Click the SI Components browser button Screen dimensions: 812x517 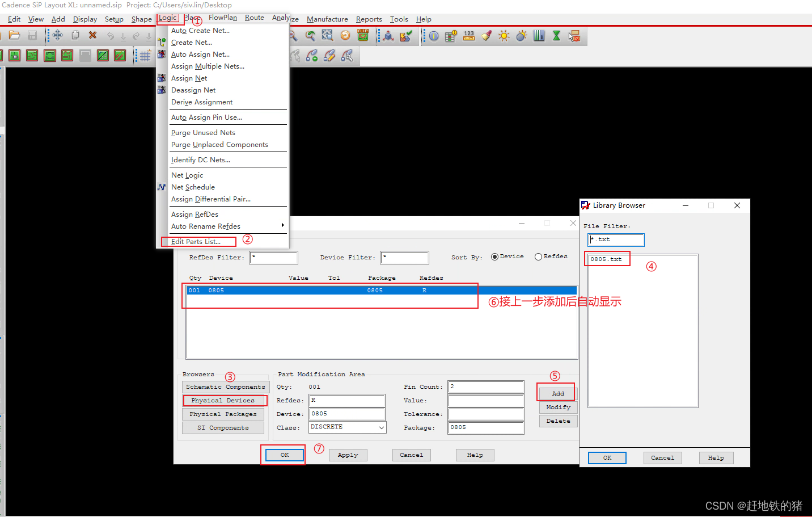tap(223, 428)
